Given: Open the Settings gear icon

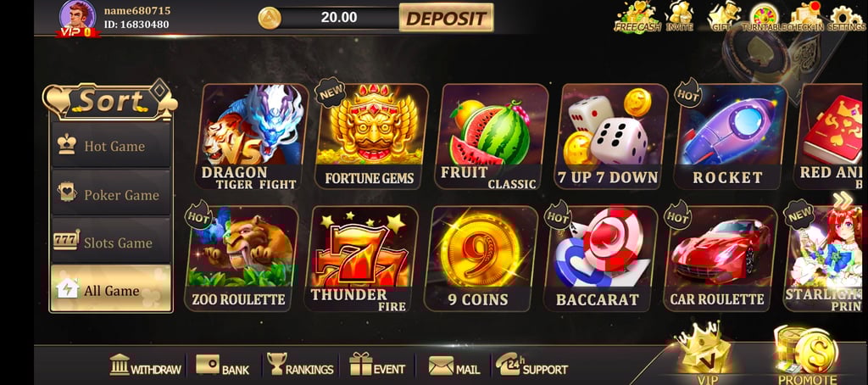Looking at the screenshot, I should tap(847, 17).
